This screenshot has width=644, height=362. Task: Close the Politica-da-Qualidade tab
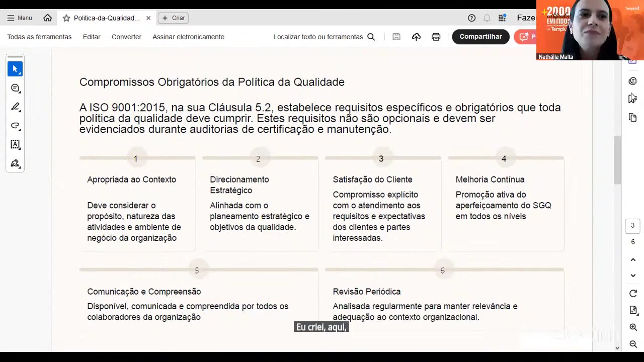point(148,18)
